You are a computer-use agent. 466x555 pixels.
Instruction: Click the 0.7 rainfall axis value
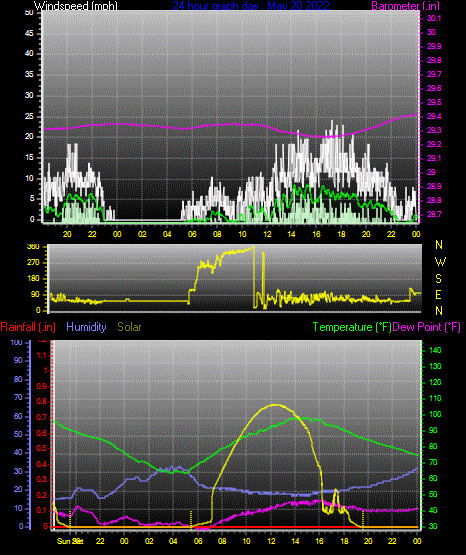42,418
